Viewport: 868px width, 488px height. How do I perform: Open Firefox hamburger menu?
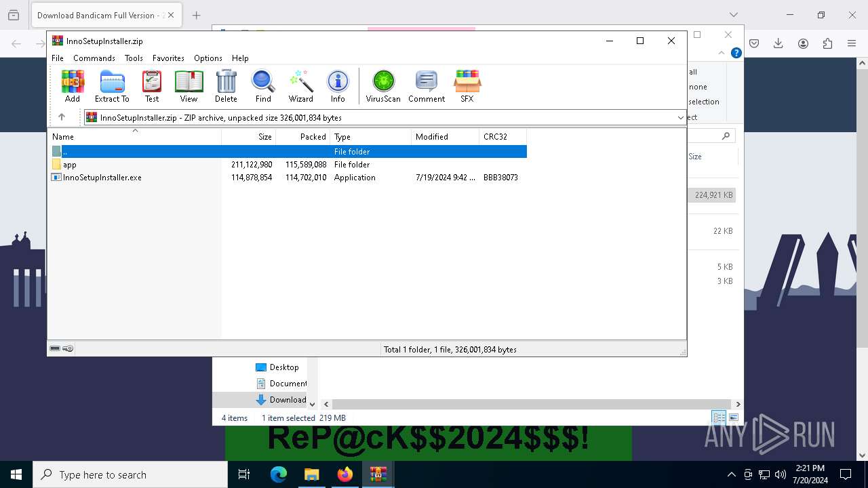point(852,43)
